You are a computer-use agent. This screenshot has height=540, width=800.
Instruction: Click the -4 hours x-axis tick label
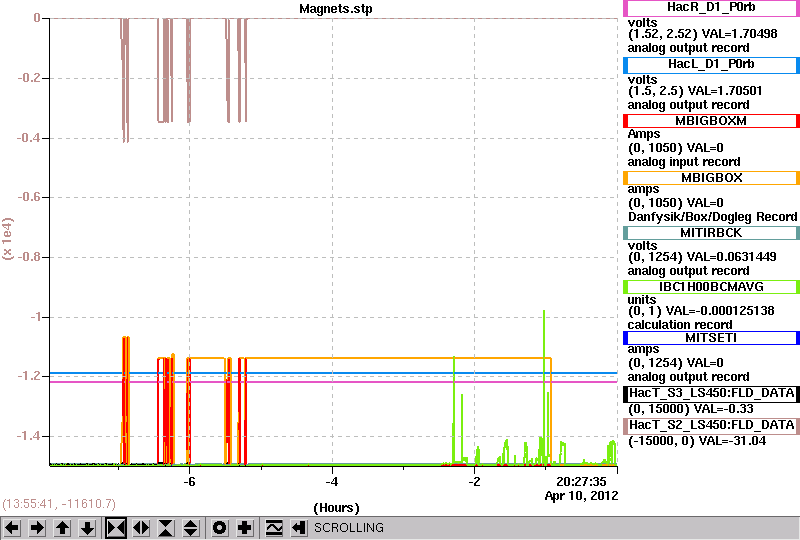(332, 482)
